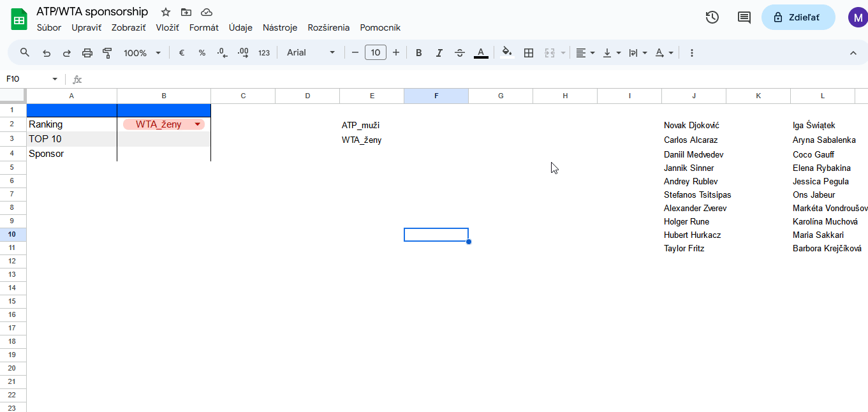Image resolution: width=868 pixels, height=412 pixels.
Task: Open the Name Box dropdown arrow
Action: [x=55, y=79]
